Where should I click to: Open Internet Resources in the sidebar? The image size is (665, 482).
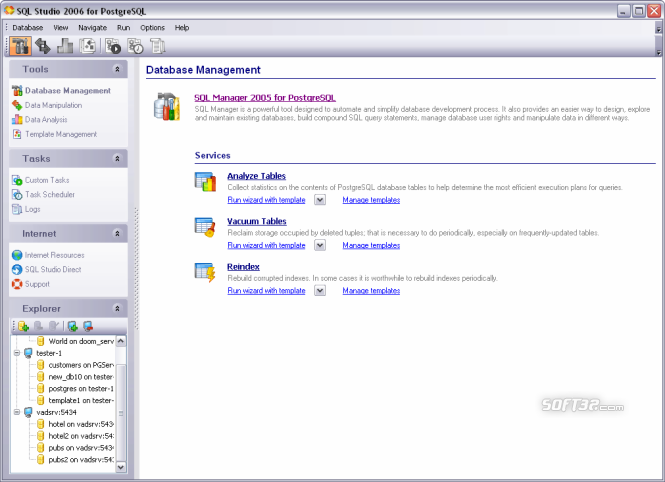(48, 255)
